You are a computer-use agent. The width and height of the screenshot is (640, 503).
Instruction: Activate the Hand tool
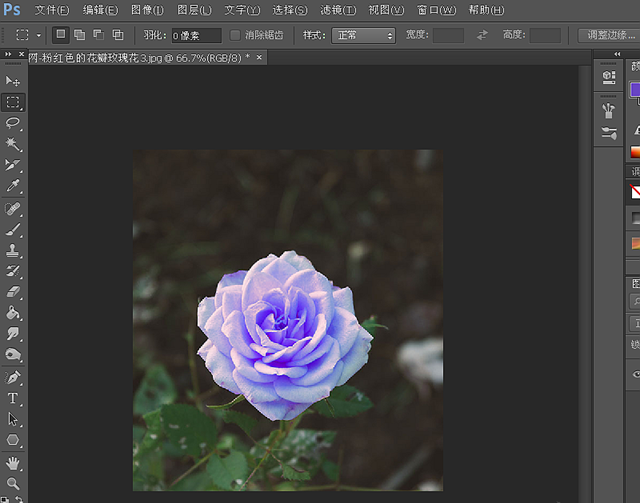point(13,462)
